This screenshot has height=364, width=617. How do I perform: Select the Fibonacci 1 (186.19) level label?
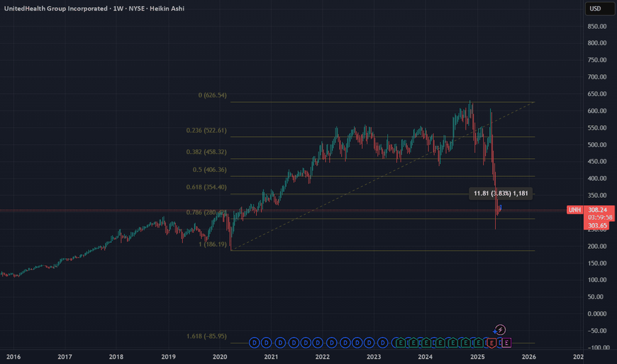tap(213, 244)
